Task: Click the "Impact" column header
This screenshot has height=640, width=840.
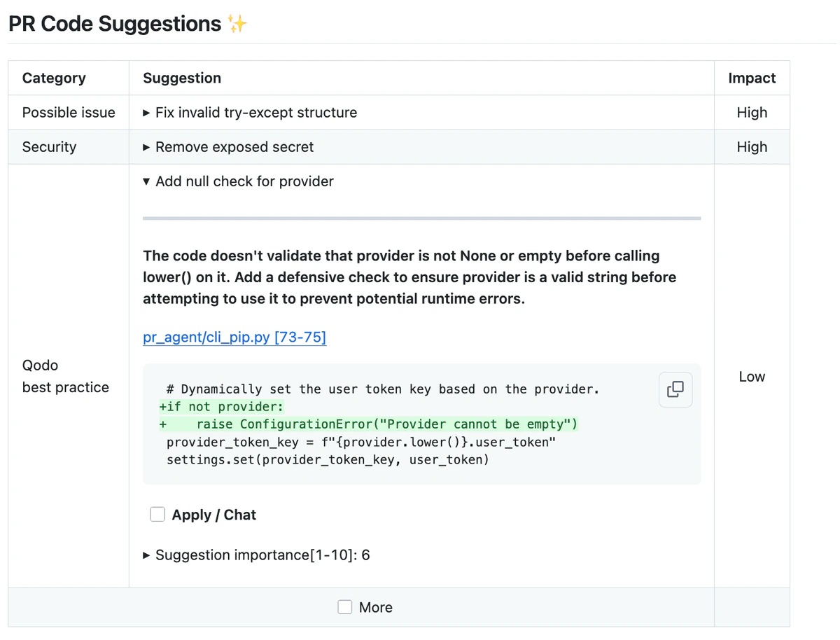Action: 752,78
